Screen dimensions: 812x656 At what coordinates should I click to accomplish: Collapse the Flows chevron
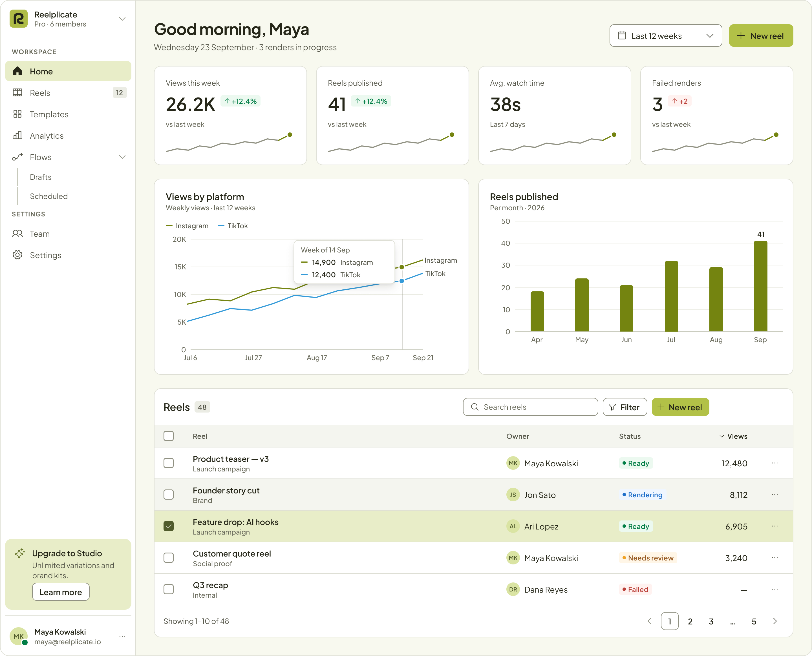coord(122,157)
